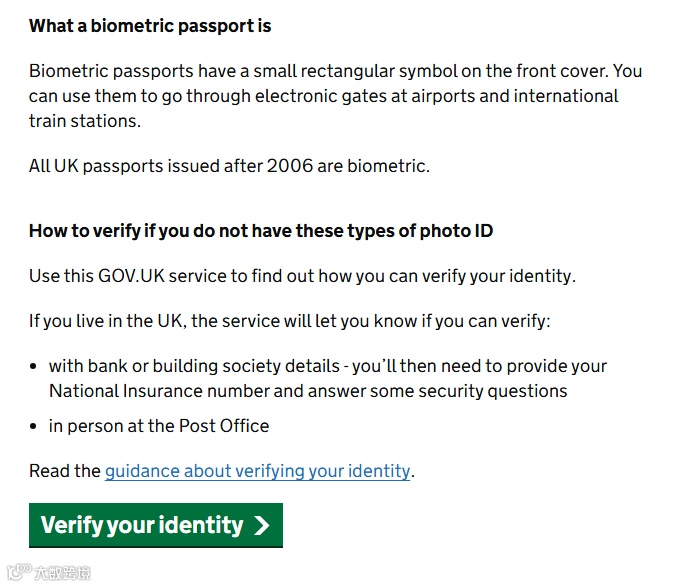This screenshot has height=587, width=682.
Task: Click the bullet dot before the Post Office item
Action: click(x=35, y=427)
